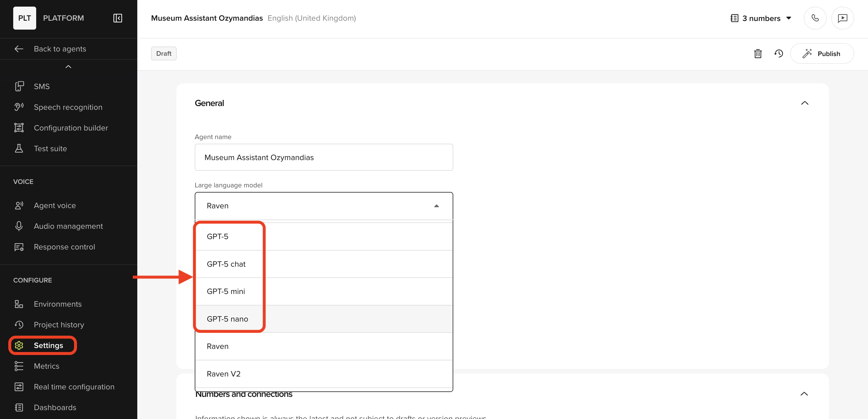
Task: Click the Agent name input field
Action: (x=323, y=157)
